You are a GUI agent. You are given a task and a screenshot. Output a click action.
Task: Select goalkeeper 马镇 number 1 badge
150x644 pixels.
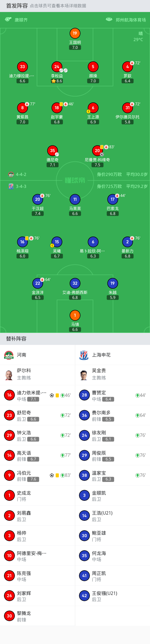(x=75, y=315)
